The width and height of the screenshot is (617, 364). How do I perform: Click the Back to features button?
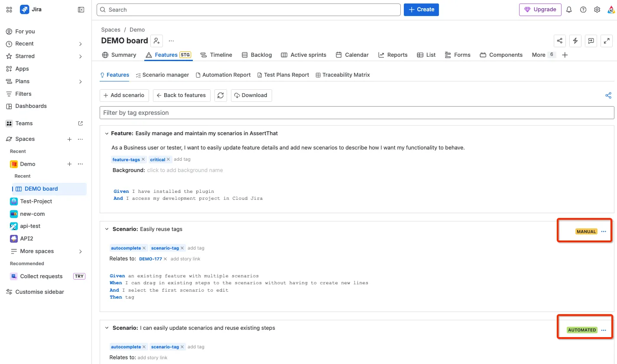click(x=182, y=95)
